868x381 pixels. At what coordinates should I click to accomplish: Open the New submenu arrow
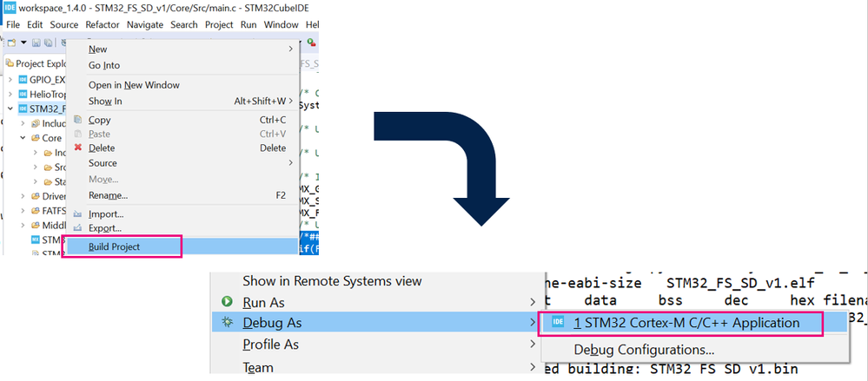tap(289, 49)
